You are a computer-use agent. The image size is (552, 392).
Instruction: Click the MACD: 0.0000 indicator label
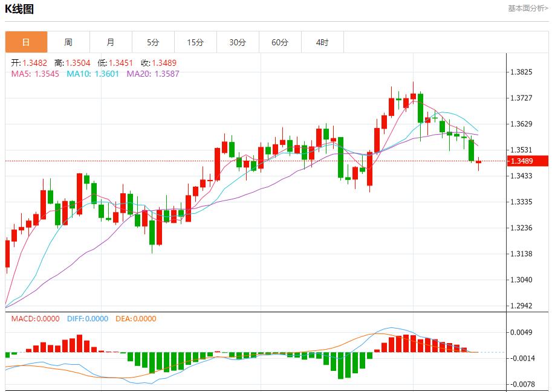tap(36, 318)
